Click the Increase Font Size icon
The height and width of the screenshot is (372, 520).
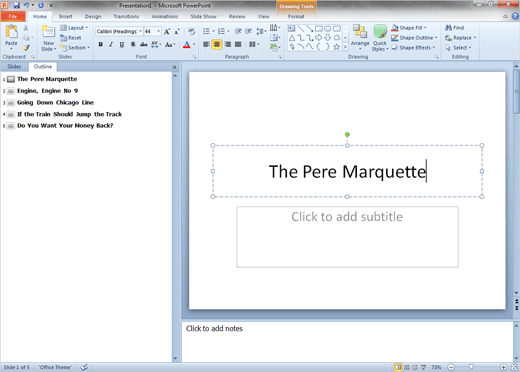click(167, 31)
